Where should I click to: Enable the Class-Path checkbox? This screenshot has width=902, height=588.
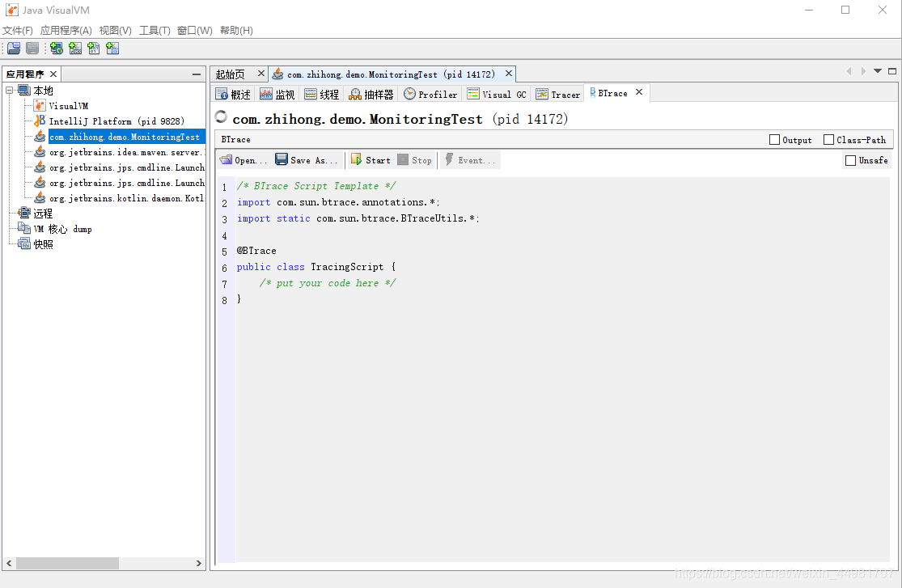(828, 139)
